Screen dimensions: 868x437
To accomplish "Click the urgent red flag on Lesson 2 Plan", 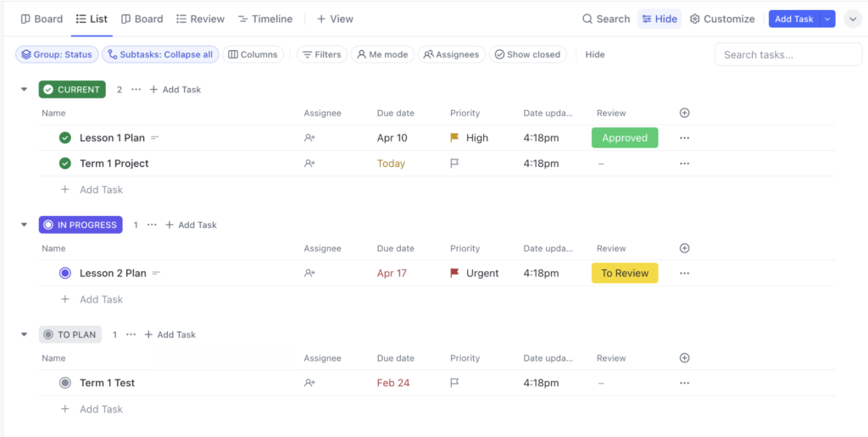I will tap(454, 274).
